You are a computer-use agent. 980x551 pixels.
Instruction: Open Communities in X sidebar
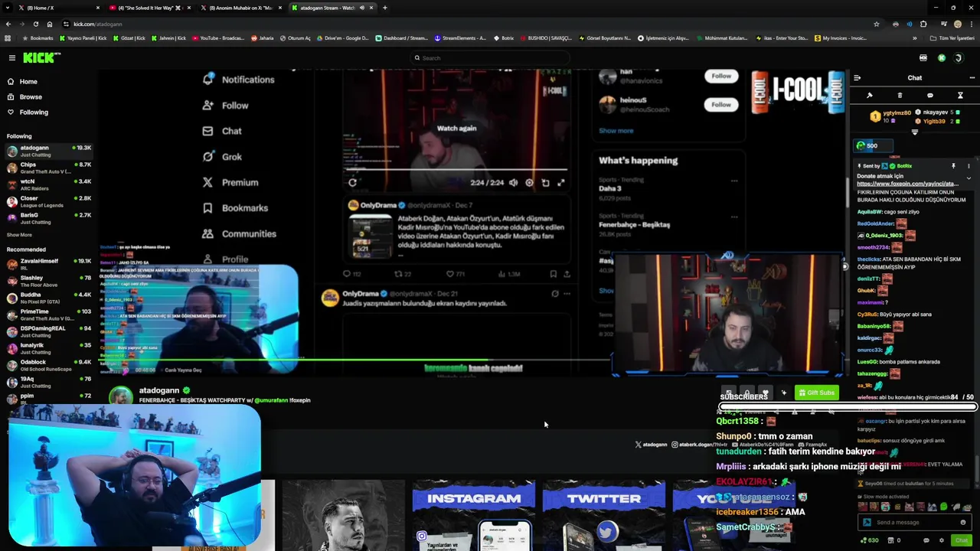pos(239,234)
